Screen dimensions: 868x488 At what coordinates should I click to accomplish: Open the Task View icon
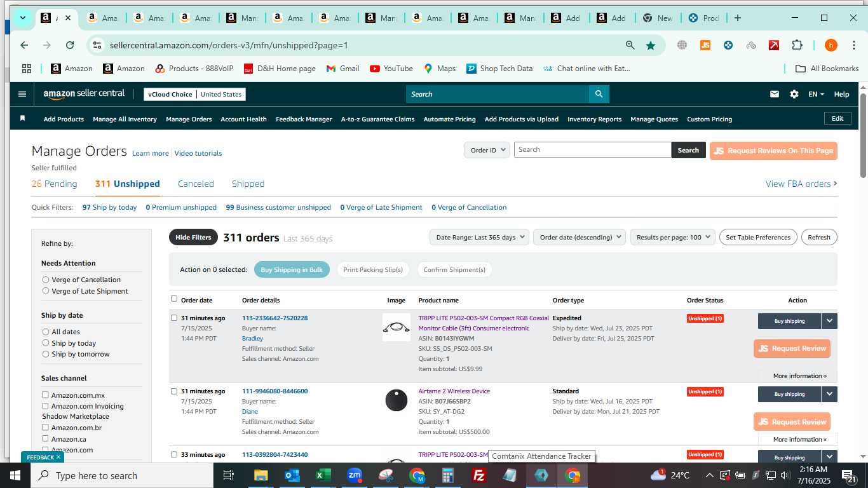[229, 475]
